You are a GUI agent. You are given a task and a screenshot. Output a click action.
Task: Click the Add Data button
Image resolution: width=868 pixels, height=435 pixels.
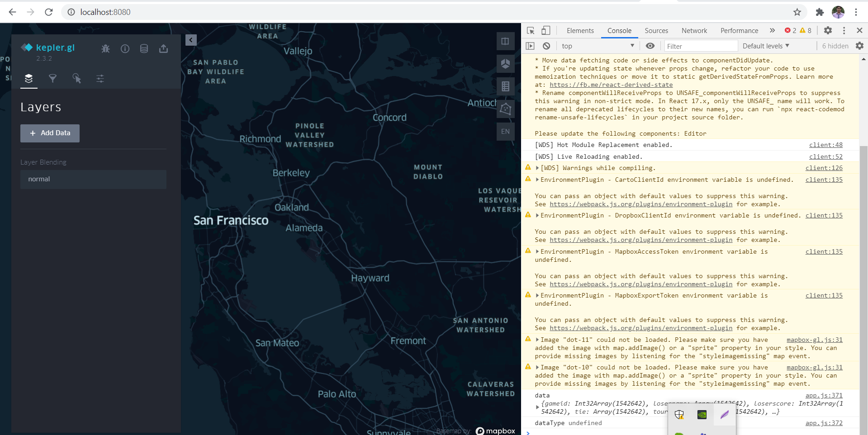click(x=50, y=133)
